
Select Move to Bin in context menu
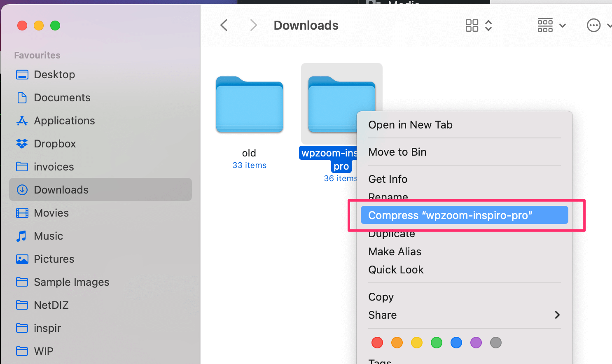coord(397,152)
